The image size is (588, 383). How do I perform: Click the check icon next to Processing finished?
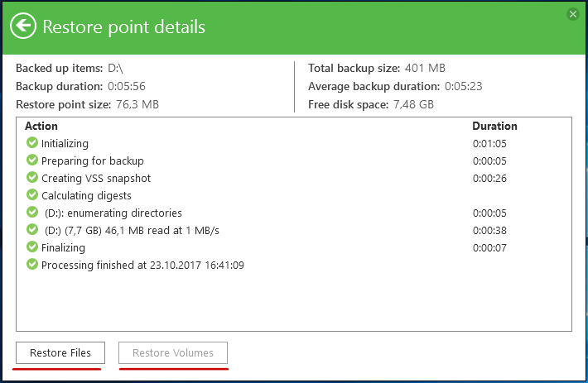pyautogui.click(x=32, y=265)
